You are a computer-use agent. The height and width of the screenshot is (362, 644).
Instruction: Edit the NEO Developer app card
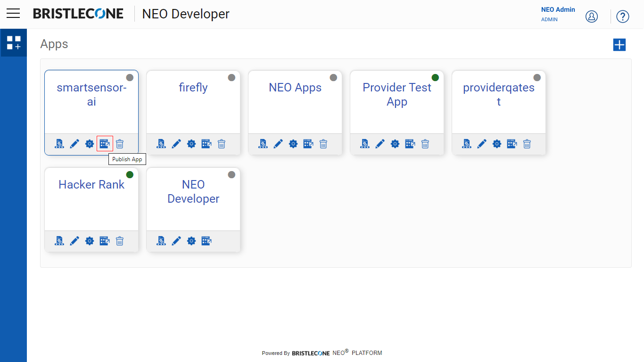point(176,241)
